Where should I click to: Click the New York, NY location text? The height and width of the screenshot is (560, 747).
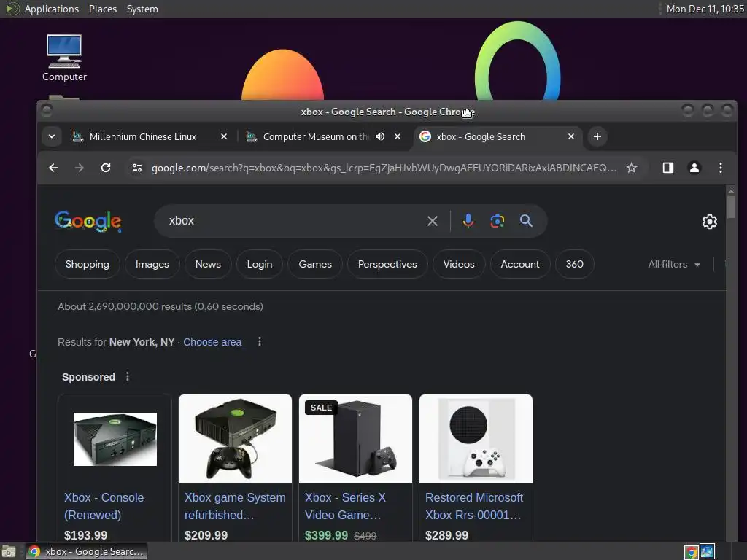[x=142, y=342]
